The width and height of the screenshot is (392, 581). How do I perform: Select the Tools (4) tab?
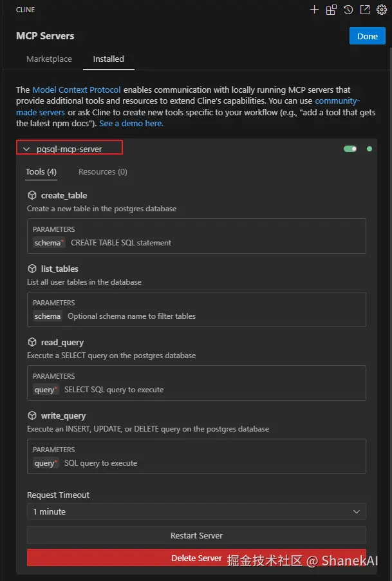tap(41, 172)
